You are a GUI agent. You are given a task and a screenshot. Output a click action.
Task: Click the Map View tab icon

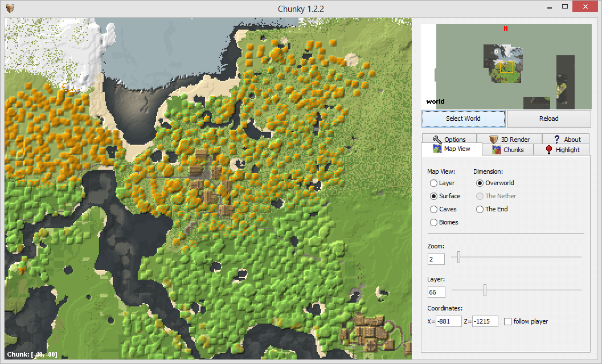437,149
